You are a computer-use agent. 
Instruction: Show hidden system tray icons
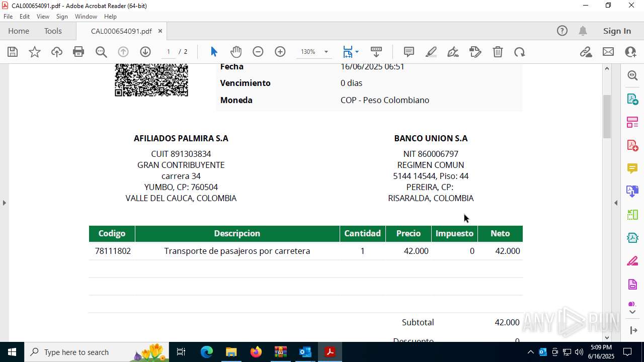click(530, 352)
